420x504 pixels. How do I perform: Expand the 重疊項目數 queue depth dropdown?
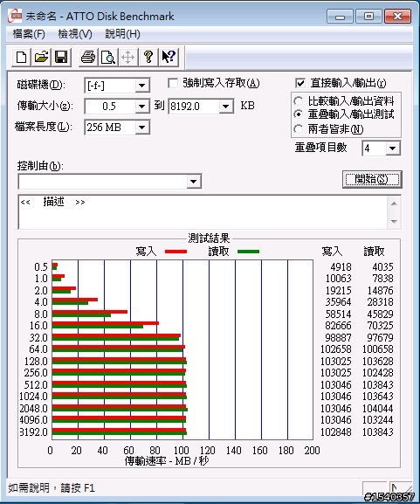[x=392, y=148]
